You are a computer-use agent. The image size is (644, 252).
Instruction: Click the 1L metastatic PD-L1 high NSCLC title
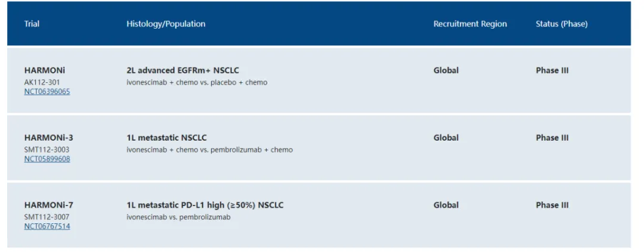[205, 205]
